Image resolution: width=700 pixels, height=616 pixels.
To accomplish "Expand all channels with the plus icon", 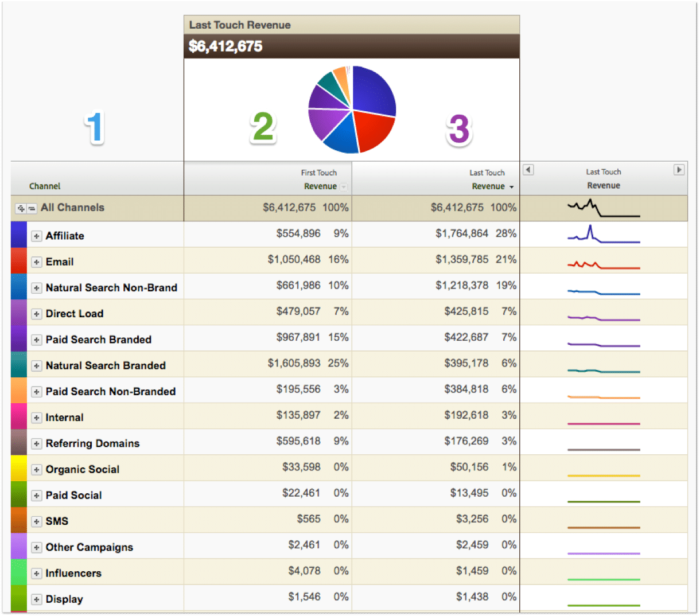I will pyautogui.click(x=21, y=209).
